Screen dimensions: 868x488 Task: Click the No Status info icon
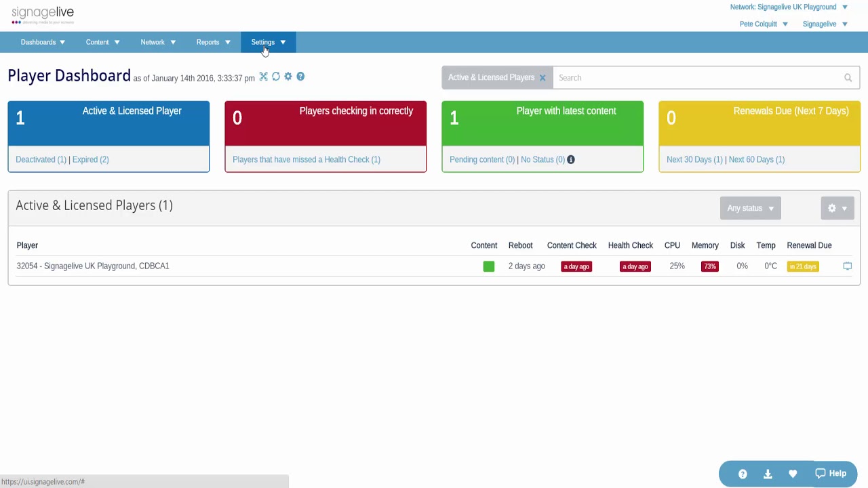(x=571, y=159)
